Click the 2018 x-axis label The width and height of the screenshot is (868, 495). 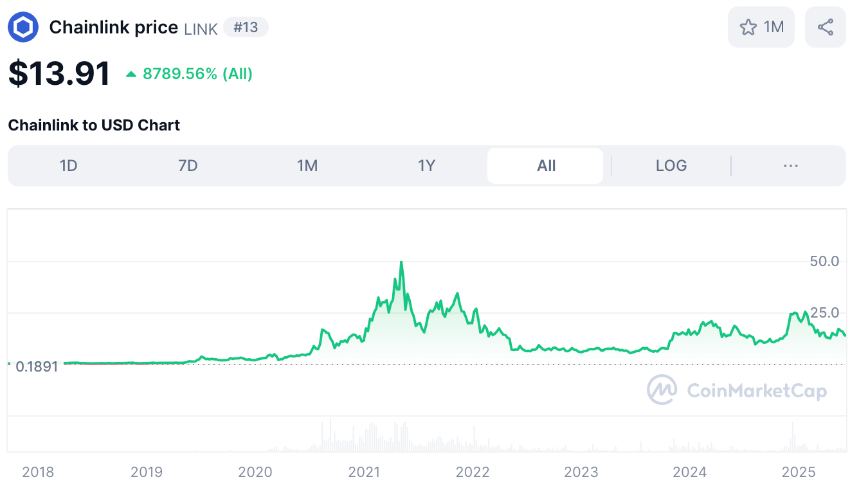[x=39, y=472]
